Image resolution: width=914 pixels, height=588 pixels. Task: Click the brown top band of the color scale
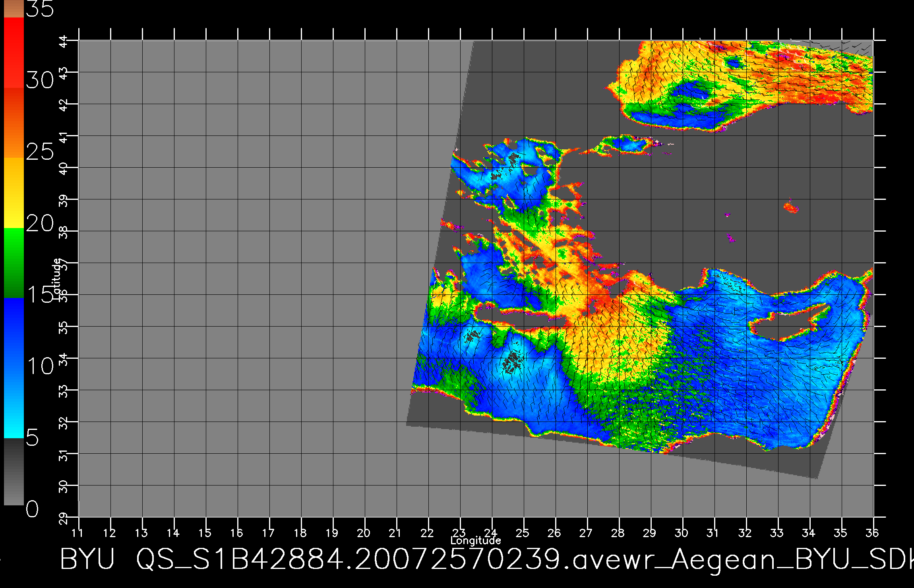click(14, 9)
